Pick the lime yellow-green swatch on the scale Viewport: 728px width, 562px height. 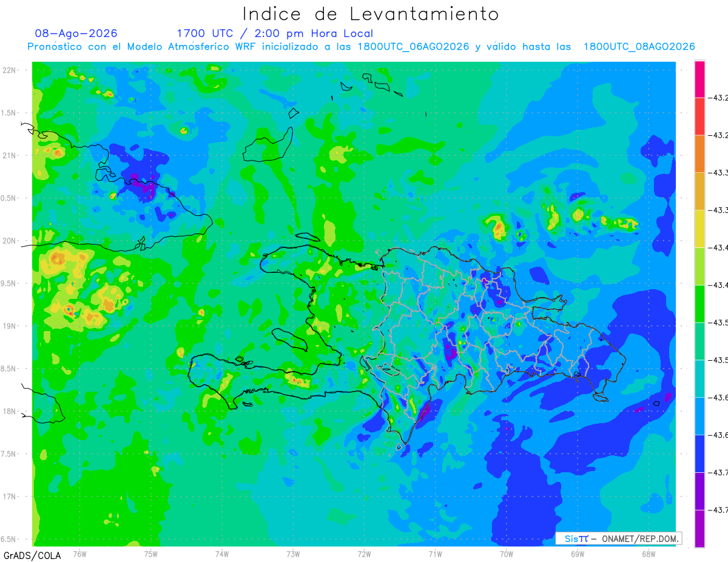tap(699, 266)
